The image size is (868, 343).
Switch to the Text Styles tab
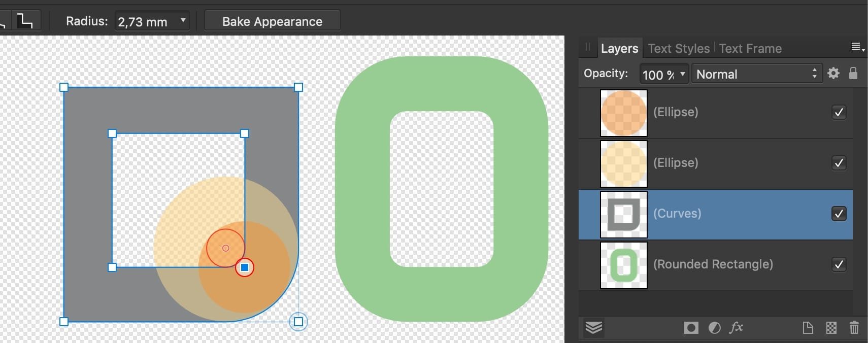click(x=679, y=48)
